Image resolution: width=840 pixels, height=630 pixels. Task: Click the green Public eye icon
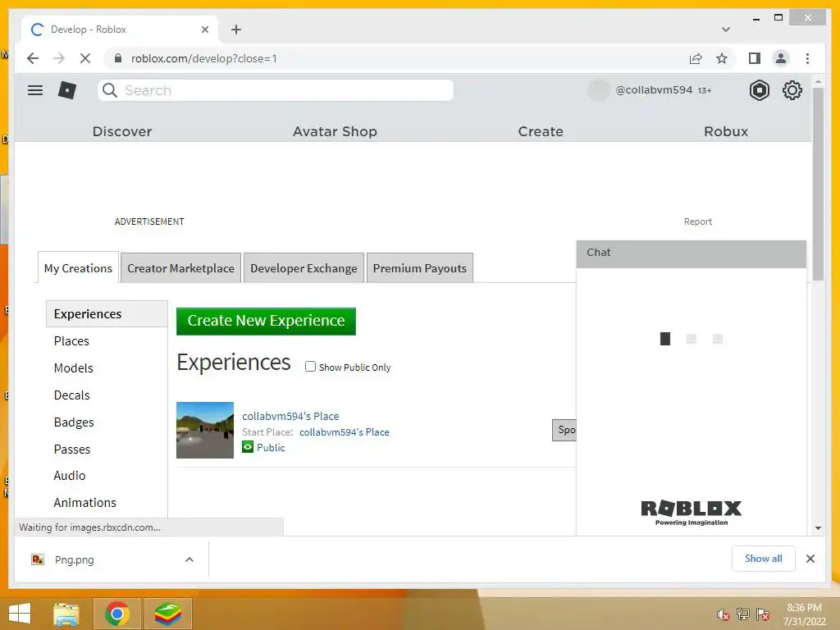[x=248, y=447]
